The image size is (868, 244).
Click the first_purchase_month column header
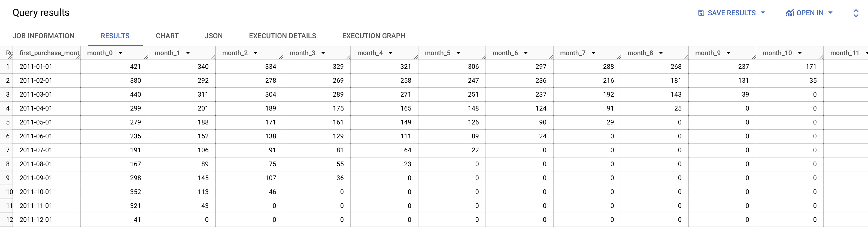[x=49, y=53]
